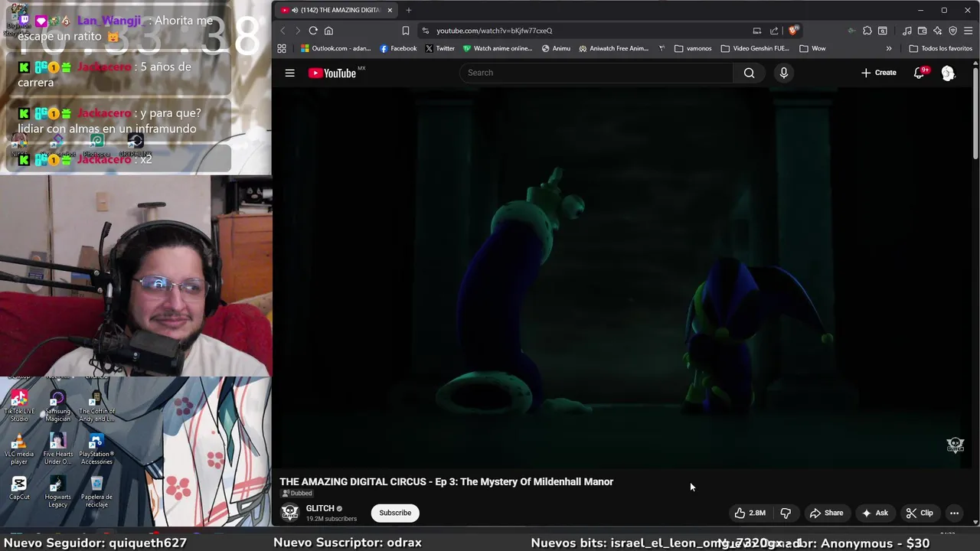Open the GLITCH channel name link
Image resolution: width=980 pixels, height=551 pixels.
[320, 508]
